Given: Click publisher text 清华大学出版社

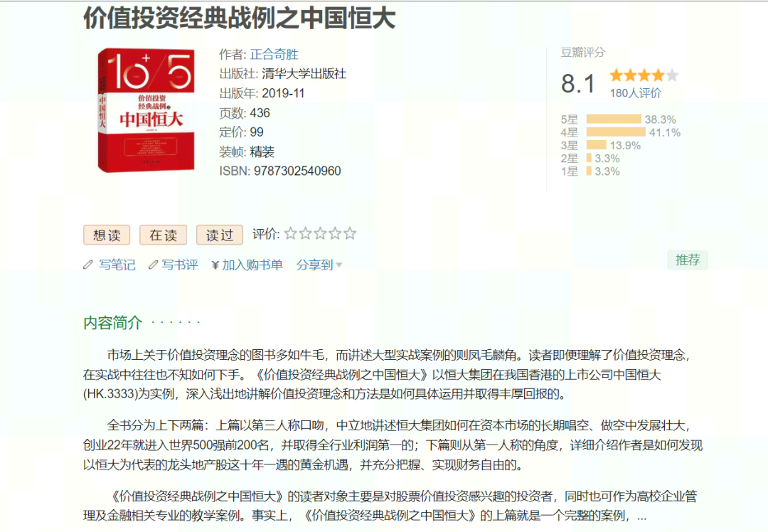Looking at the screenshot, I should [304, 74].
